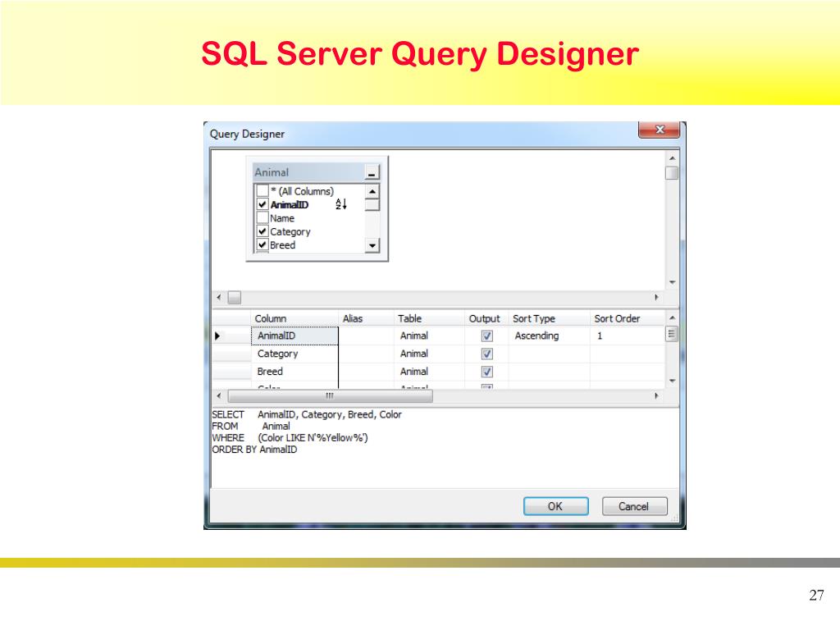Click the sort indicator icon beside AnimalID
Viewport: 840px width, 630px height.
pos(341,204)
